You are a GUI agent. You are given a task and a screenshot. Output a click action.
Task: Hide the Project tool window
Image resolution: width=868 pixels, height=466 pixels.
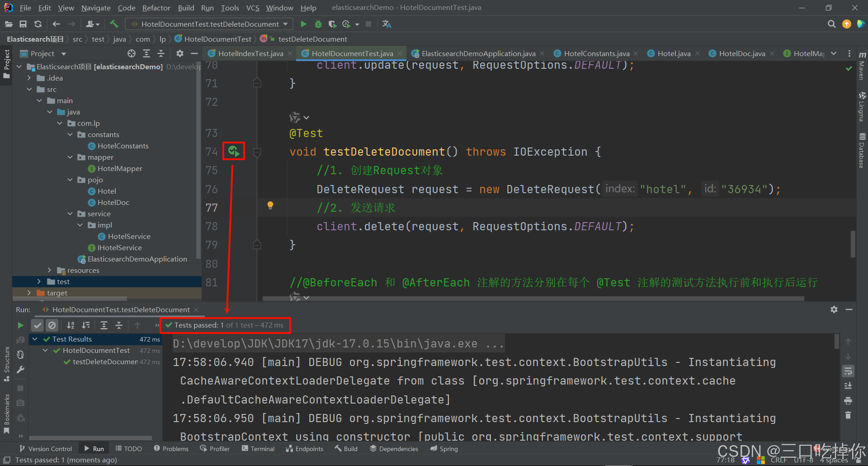(194, 53)
